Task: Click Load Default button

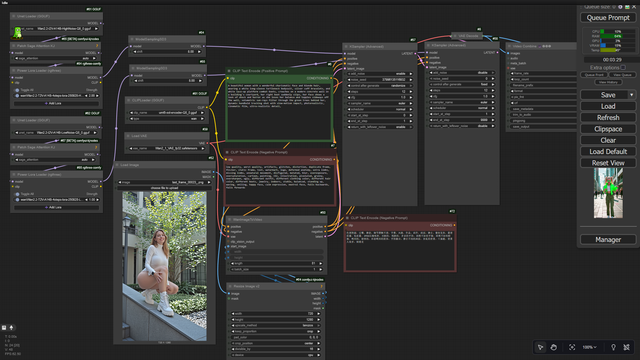Action: point(608,151)
